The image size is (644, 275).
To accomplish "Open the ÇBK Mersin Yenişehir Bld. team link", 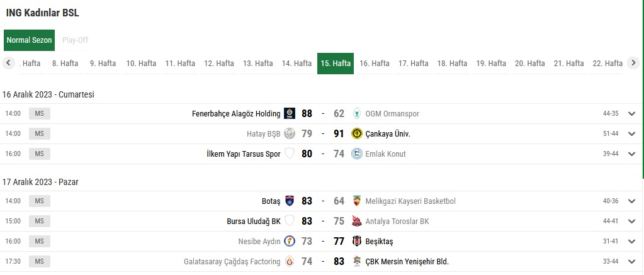I will click(407, 262).
